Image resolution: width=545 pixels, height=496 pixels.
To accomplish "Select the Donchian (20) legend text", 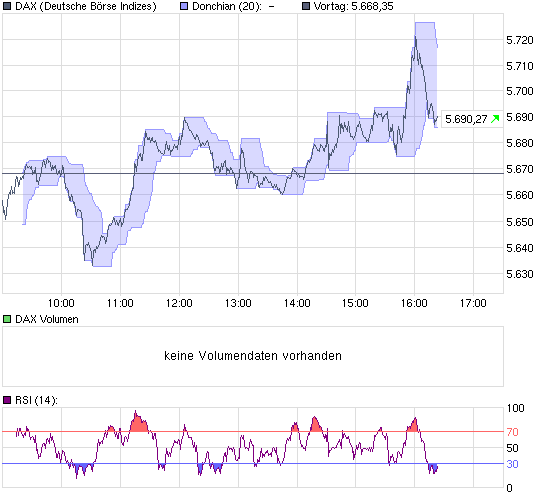I will coord(233,6).
